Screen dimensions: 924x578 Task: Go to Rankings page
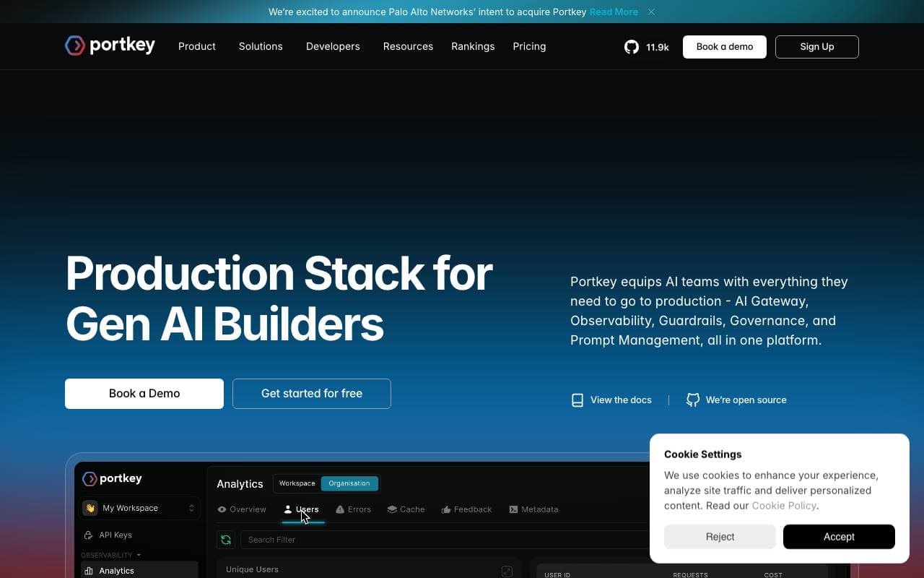(x=473, y=46)
